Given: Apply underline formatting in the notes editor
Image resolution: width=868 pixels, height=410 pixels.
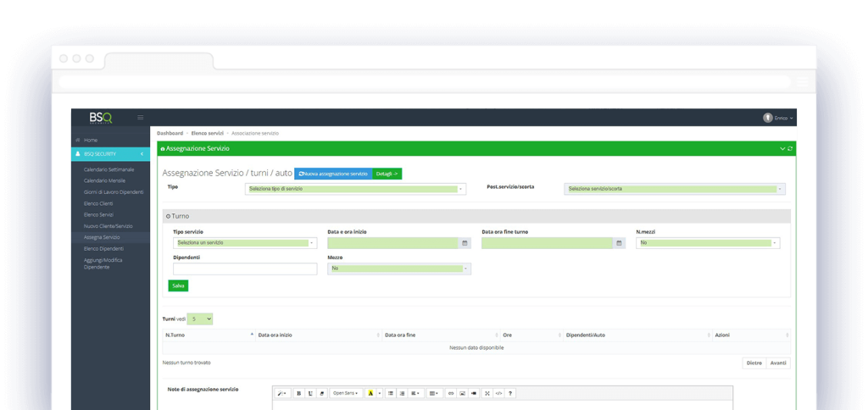Looking at the screenshot, I should click(x=310, y=393).
